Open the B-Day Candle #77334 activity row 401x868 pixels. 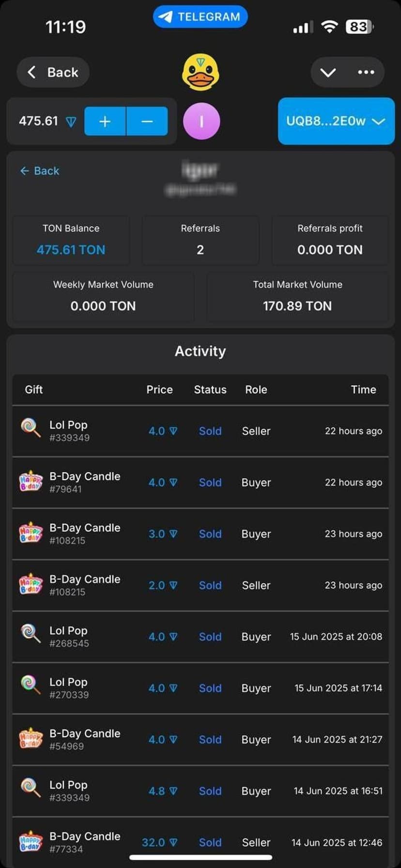coord(200,842)
